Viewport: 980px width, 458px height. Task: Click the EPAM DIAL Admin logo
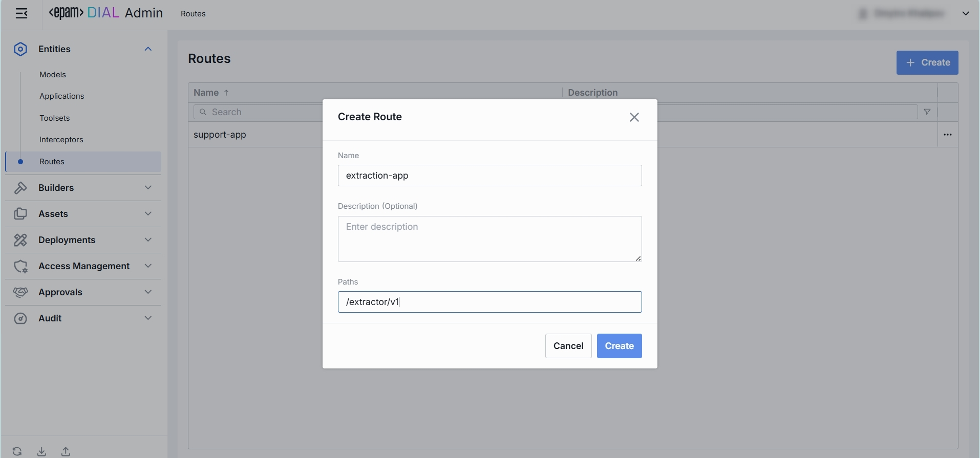tap(105, 13)
